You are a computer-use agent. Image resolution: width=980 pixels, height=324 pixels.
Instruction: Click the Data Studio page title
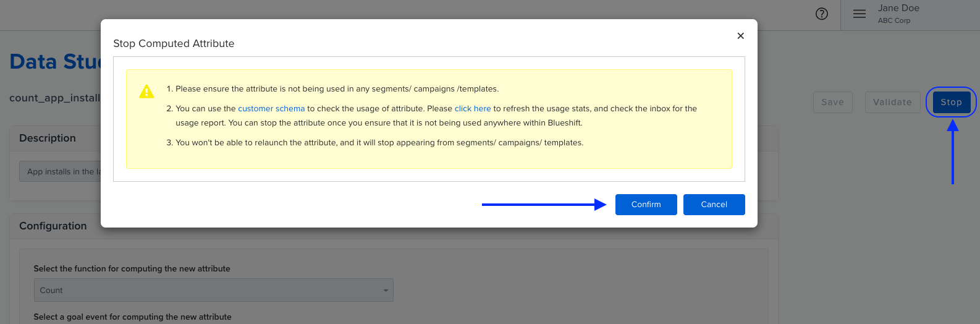click(56, 62)
